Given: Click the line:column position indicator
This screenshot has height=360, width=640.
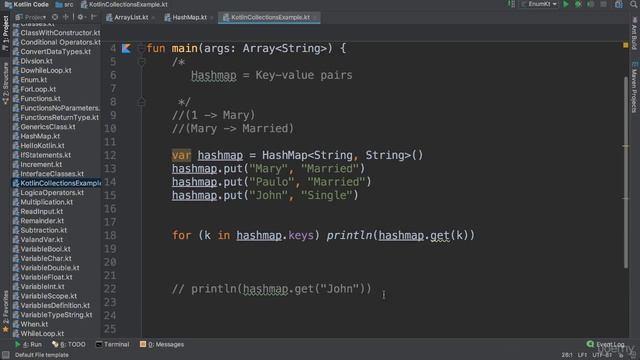Looking at the screenshot, I should click(567, 355).
